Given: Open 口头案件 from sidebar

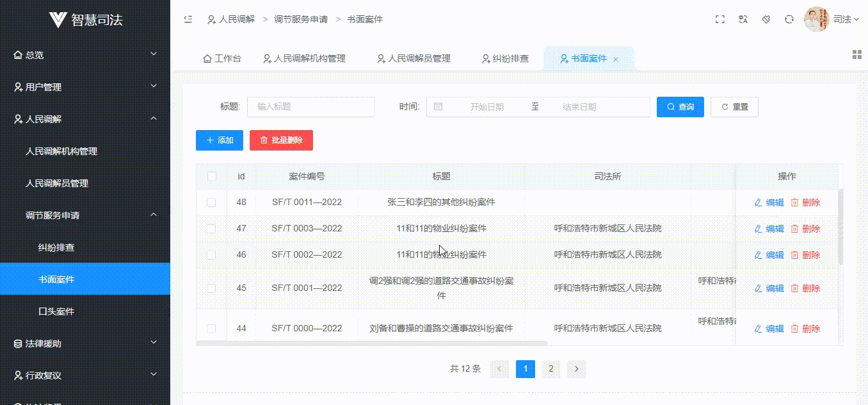Looking at the screenshot, I should tap(56, 311).
